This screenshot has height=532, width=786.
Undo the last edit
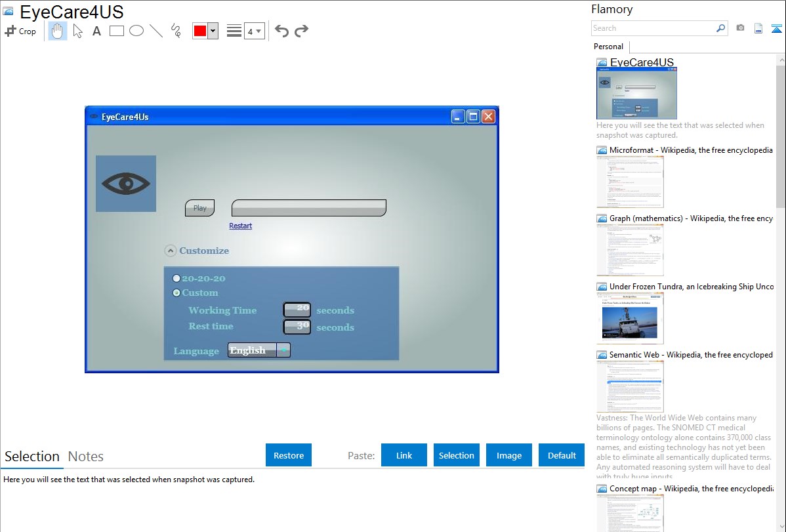pos(281,31)
